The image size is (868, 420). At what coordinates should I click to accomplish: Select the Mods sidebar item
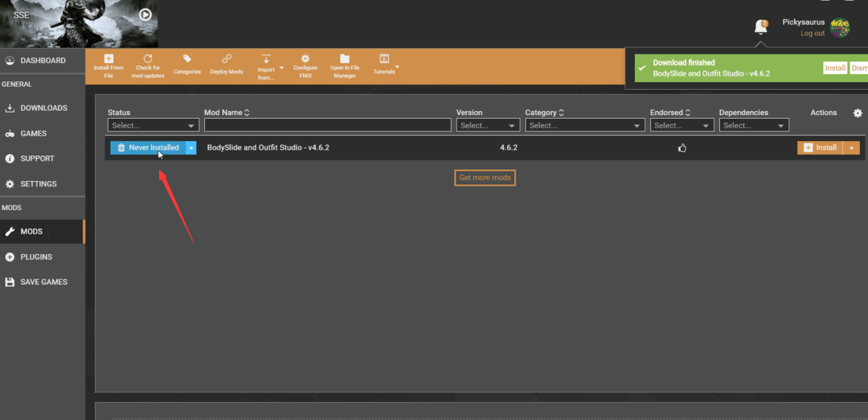[42, 231]
